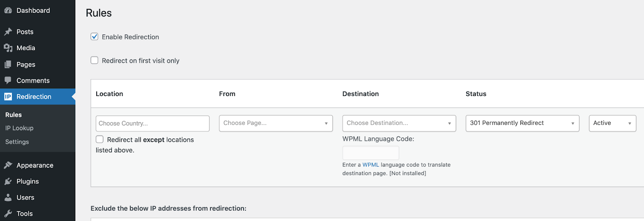The height and width of the screenshot is (221, 644).
Task: Click the From column header
Action: (x=227, y=94)
